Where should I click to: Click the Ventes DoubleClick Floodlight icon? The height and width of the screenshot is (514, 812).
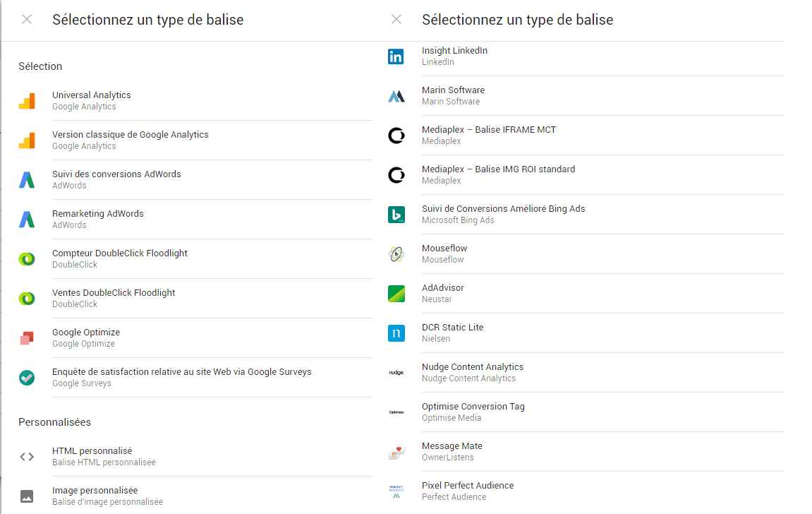(x=27, y=299)
